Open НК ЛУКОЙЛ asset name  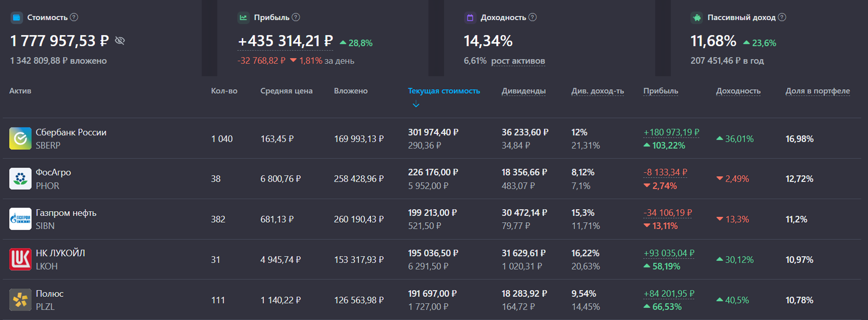pyautogui.click(x=60, y=253)
